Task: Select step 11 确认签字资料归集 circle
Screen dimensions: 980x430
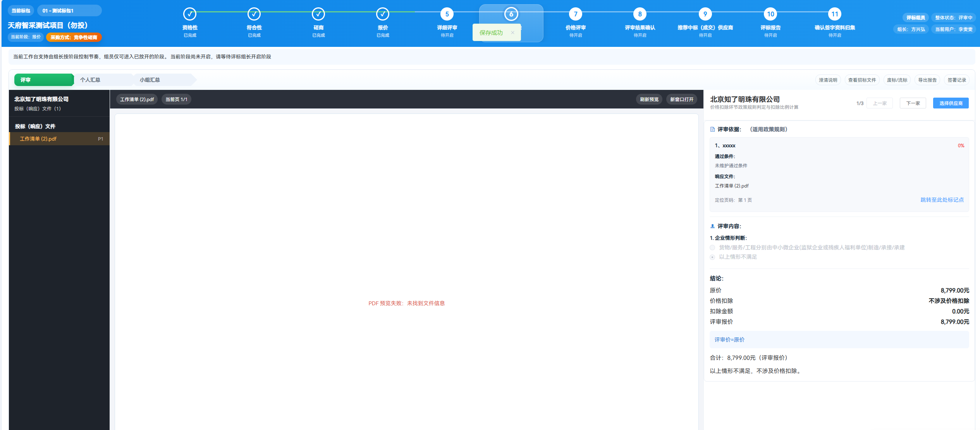Action: coord(835,14)
